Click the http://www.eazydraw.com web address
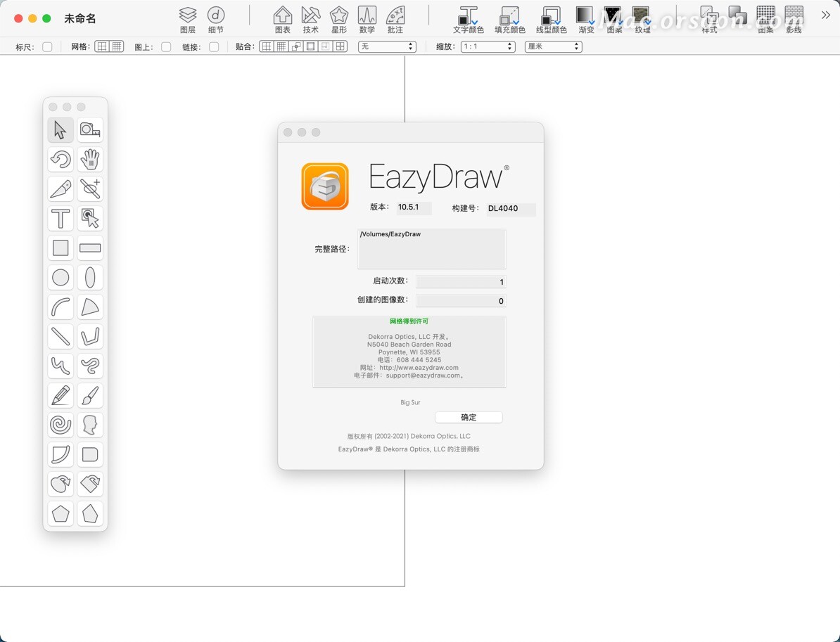Screen dimensions: 840x642 [x=419, y=368]
